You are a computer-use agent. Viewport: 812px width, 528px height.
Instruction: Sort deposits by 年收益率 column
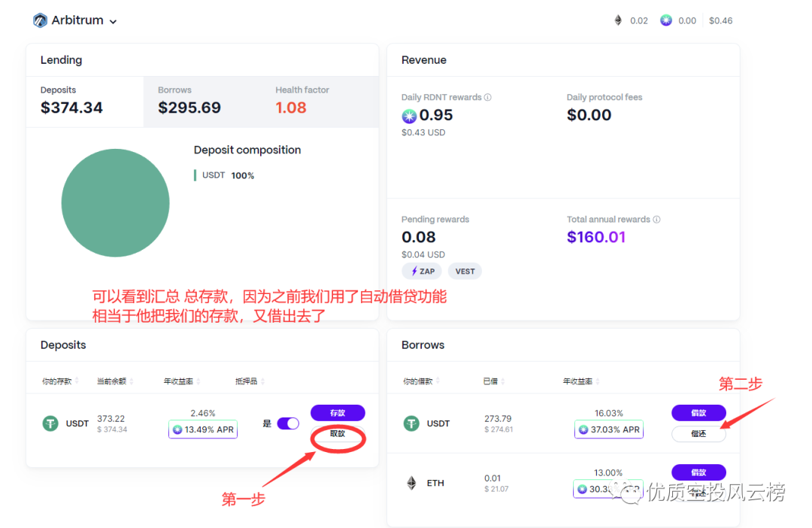182,381
